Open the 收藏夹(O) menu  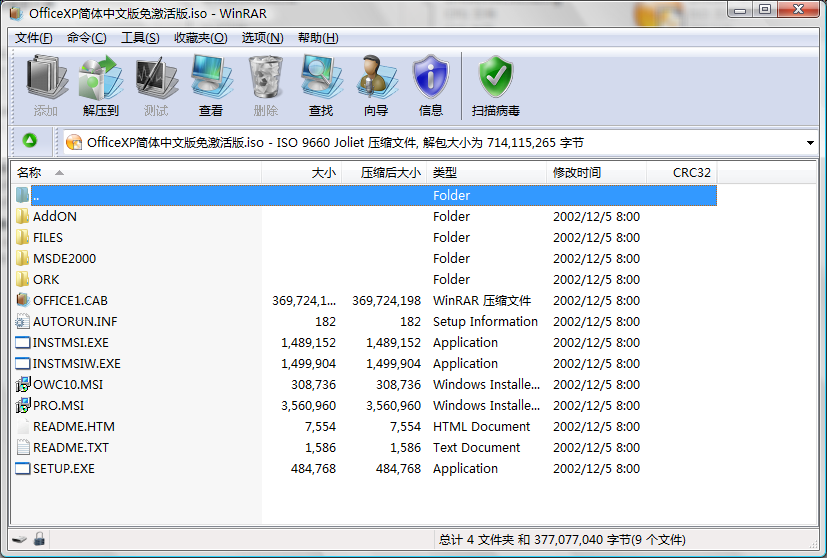(x=201, y=38)
